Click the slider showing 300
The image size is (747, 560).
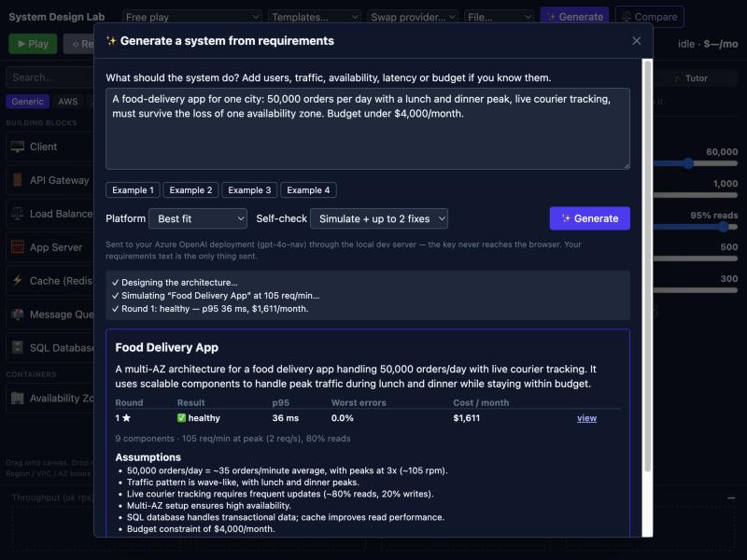696,290
